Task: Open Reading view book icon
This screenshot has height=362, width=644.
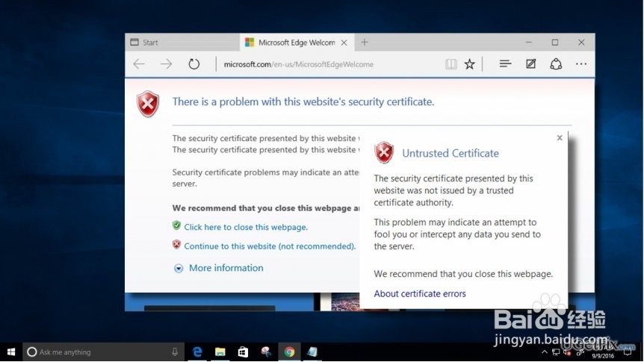Action: [451, 64]
